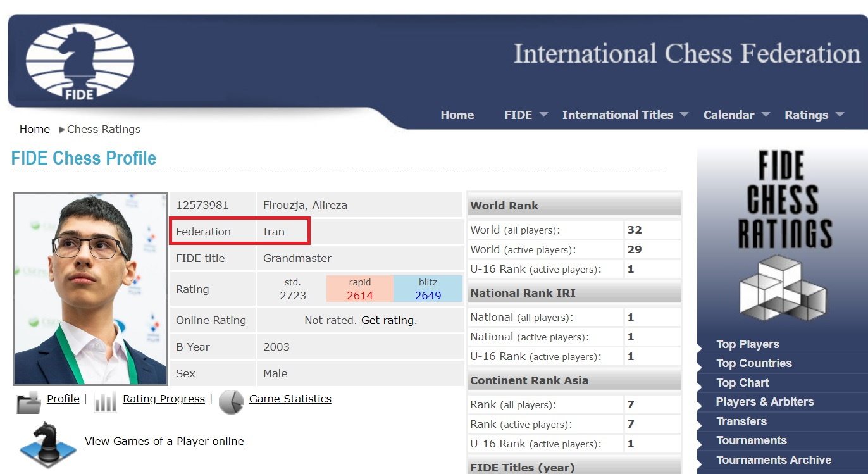Open the Profile link

pyautogui.click(x=63, y=399)
